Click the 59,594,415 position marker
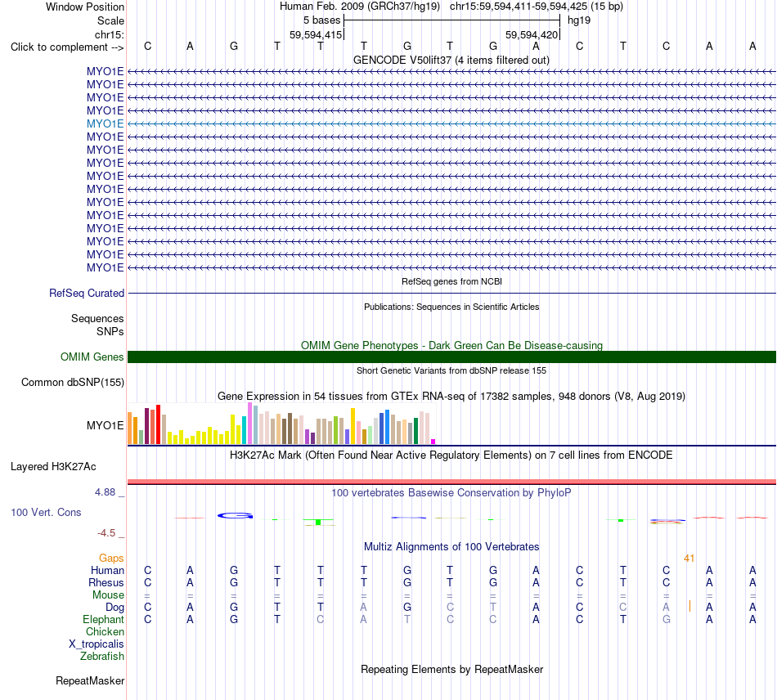This screenshot has width=777, height=700. [316, 34]
